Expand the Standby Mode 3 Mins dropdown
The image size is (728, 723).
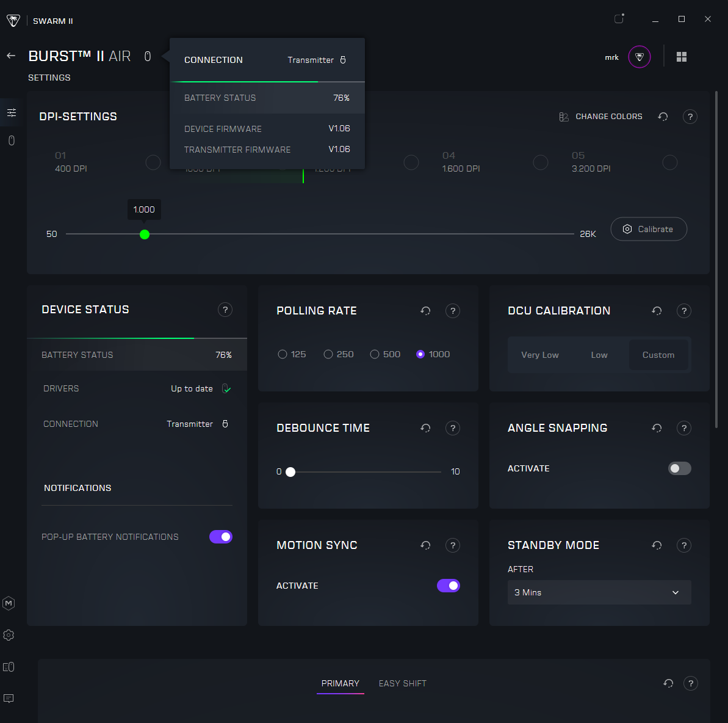(599, 592)
